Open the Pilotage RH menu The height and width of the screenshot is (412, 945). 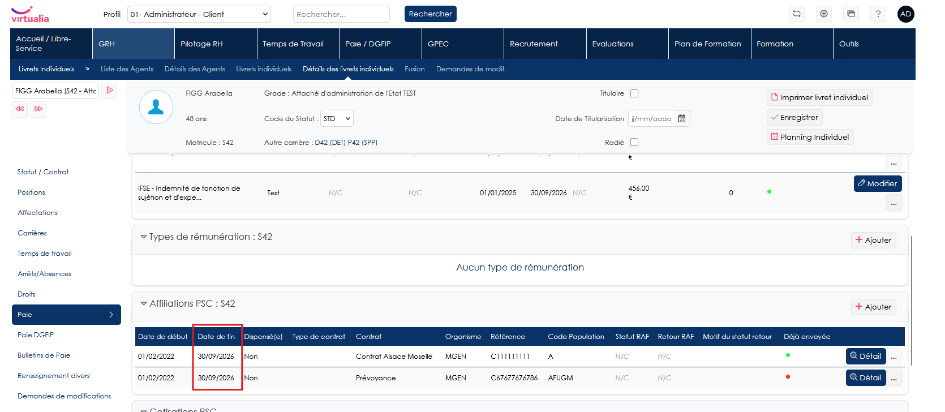[216, 44]
